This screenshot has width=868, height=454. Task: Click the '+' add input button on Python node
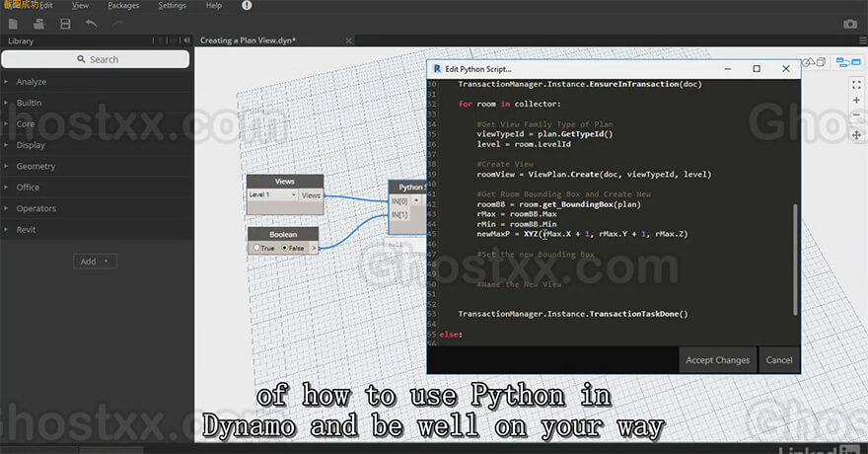click(416, 200)
